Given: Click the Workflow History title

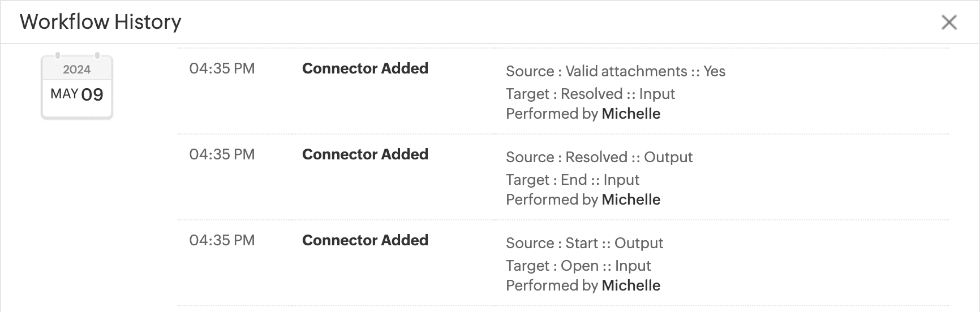Looking at the screenshot, I should point(100,22).
